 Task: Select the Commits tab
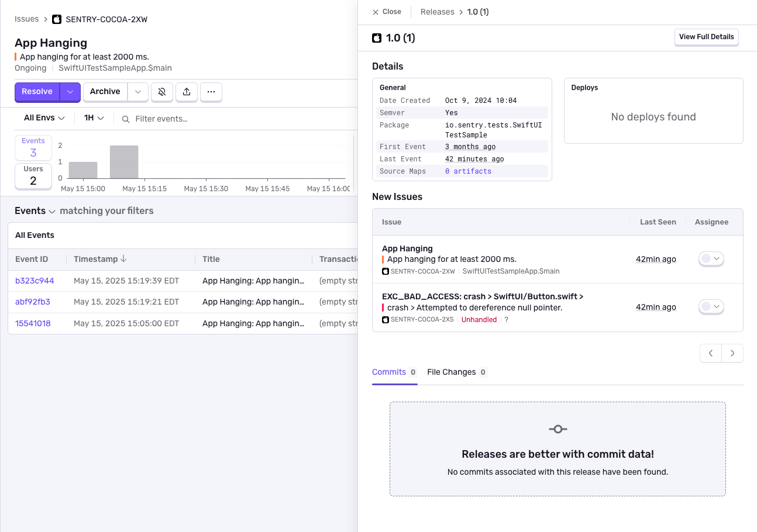390,372
